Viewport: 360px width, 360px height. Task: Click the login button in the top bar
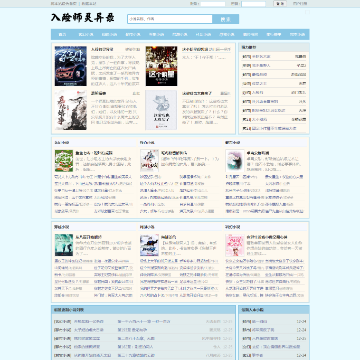click(x=280, y=4)
